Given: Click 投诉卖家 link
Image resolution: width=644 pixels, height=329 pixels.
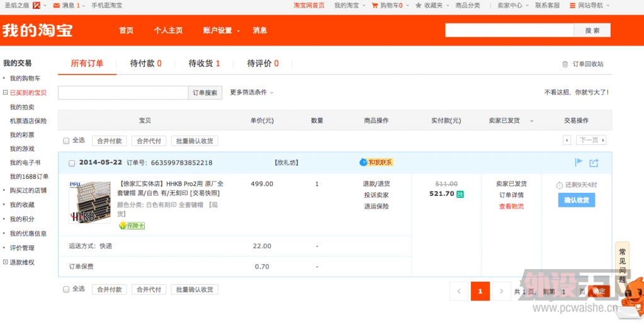Looking at the screenshot, I should click(376, 195).
